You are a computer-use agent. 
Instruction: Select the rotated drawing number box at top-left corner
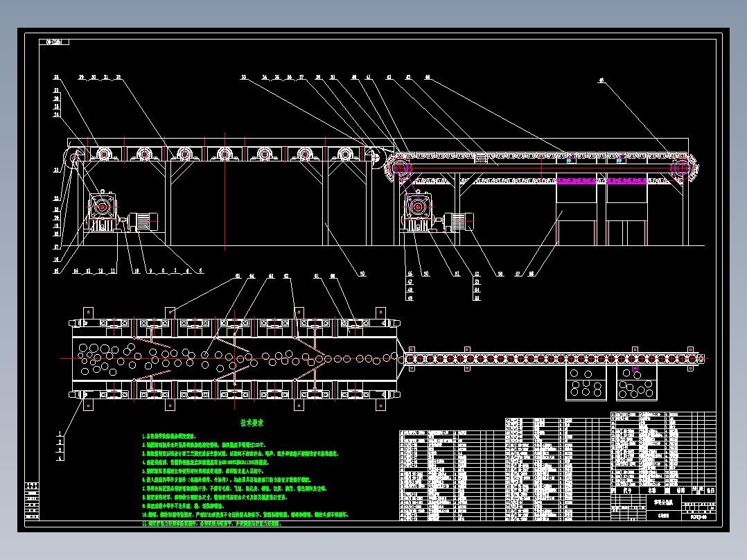[x=54, y=42]
